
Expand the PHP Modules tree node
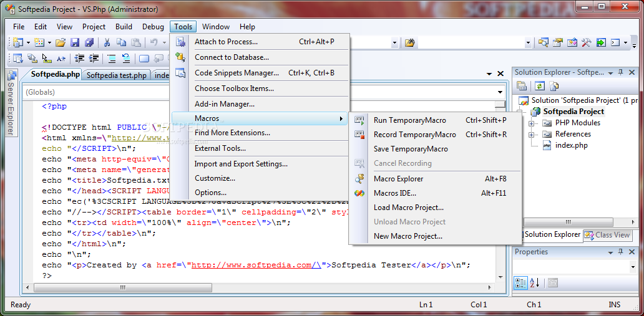532,123
